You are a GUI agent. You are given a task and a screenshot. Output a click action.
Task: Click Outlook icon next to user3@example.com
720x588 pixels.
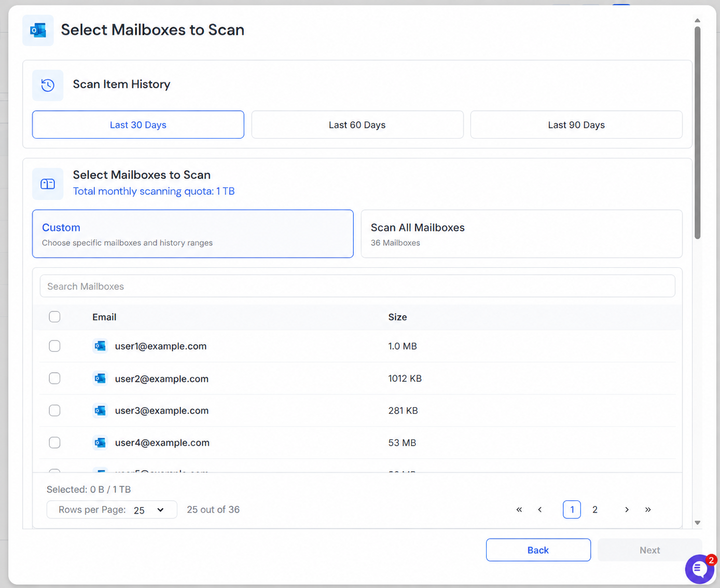pos(100,411)
